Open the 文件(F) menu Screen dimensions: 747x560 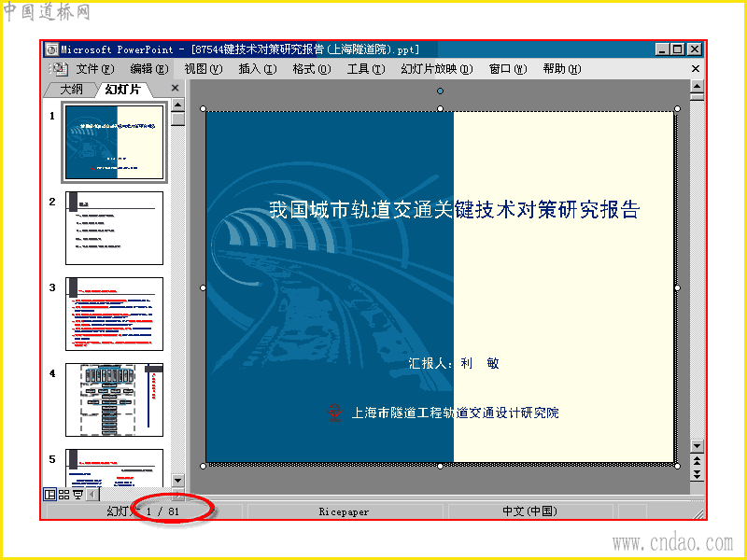click(95, 69)
